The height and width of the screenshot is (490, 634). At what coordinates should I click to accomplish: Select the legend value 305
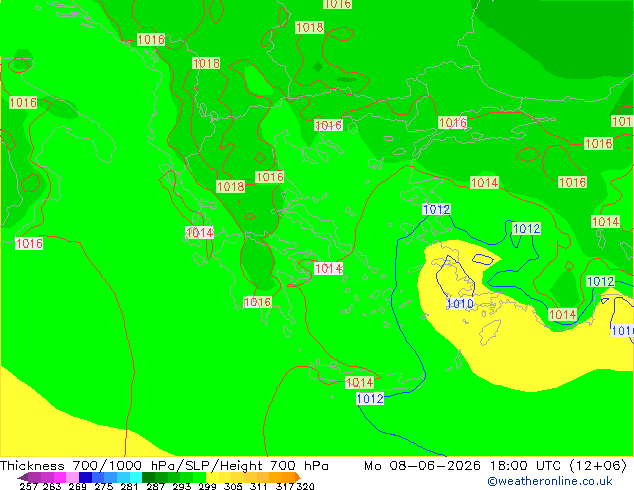click(233, 486)
